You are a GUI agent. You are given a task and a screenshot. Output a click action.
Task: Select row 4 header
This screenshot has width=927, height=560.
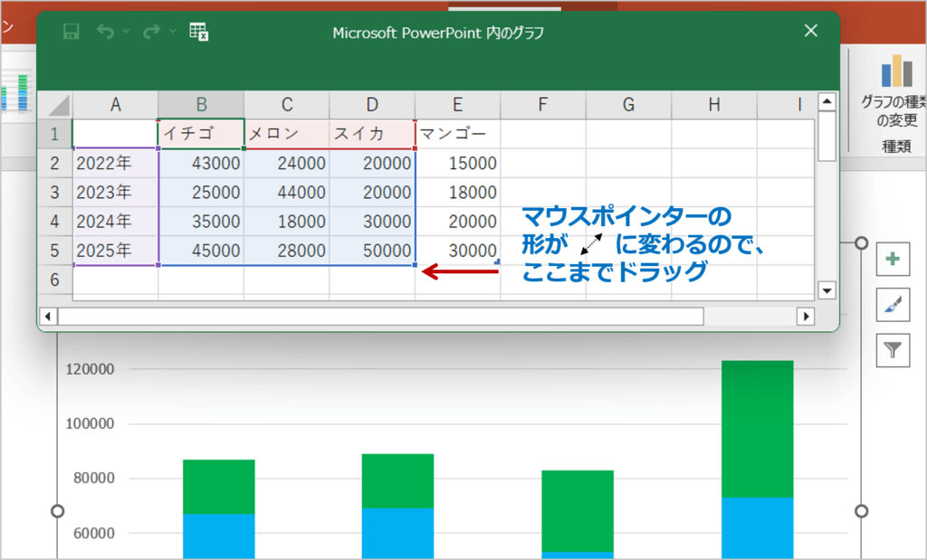[55, 222]
